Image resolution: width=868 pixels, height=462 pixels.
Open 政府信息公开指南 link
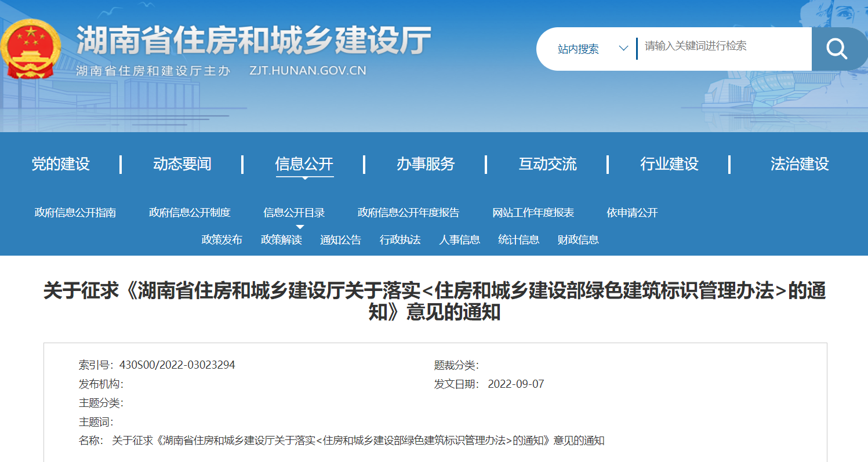click(75, 213)
